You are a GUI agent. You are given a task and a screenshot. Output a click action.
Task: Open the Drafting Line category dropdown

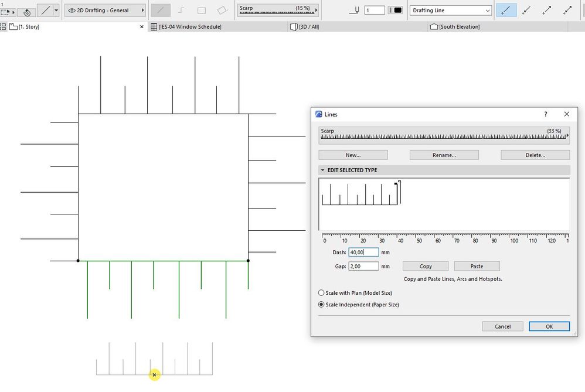(x=451, y=11)
